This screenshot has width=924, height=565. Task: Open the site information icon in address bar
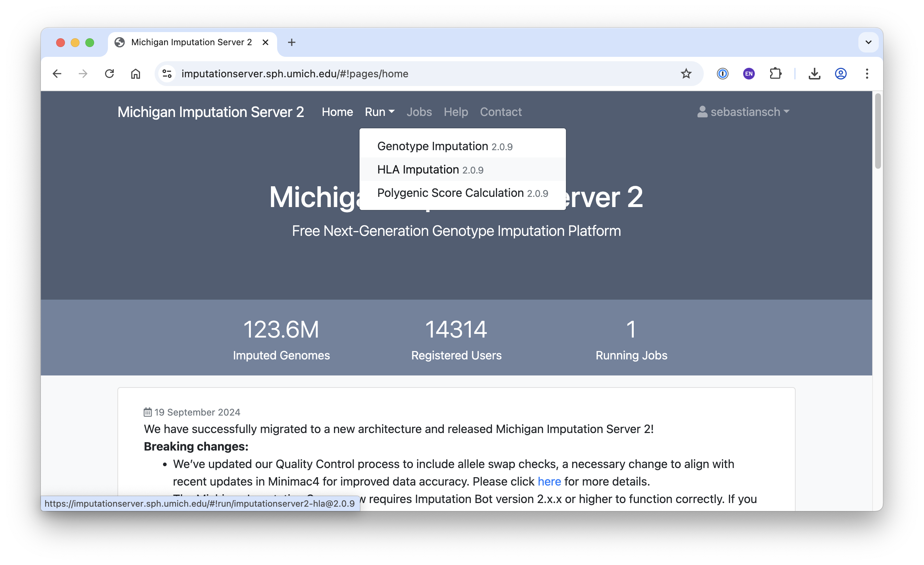tap(167, 74)
